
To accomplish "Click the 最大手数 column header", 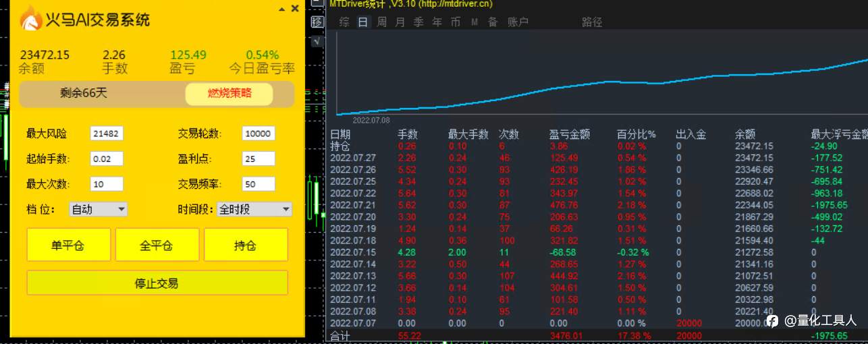I will point(468,135).
